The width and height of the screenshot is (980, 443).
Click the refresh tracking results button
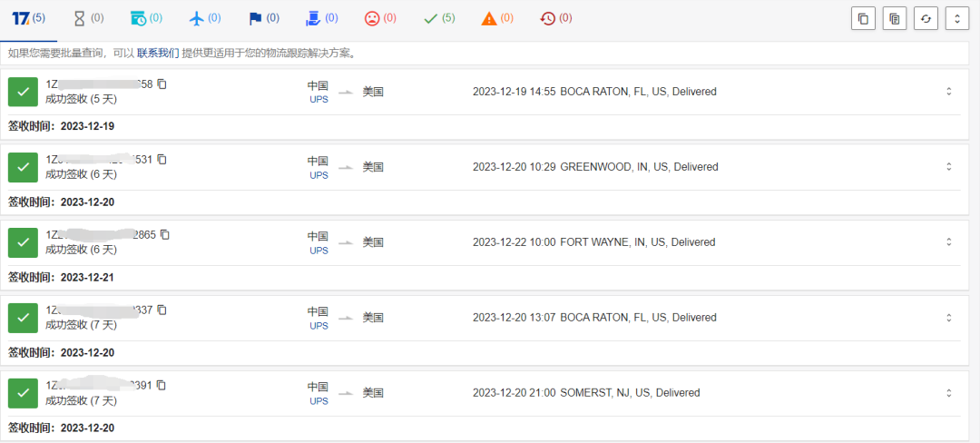tap(925, 18)
